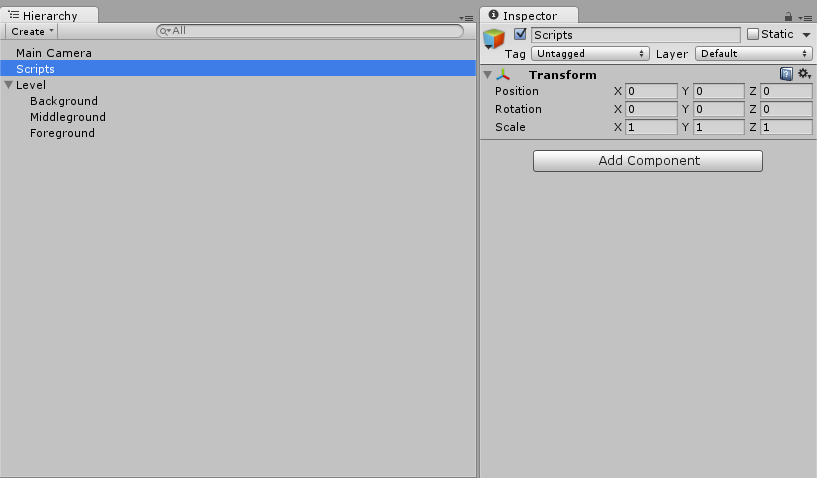Select the Scripts object in Hierarchy

click(238, 69)
